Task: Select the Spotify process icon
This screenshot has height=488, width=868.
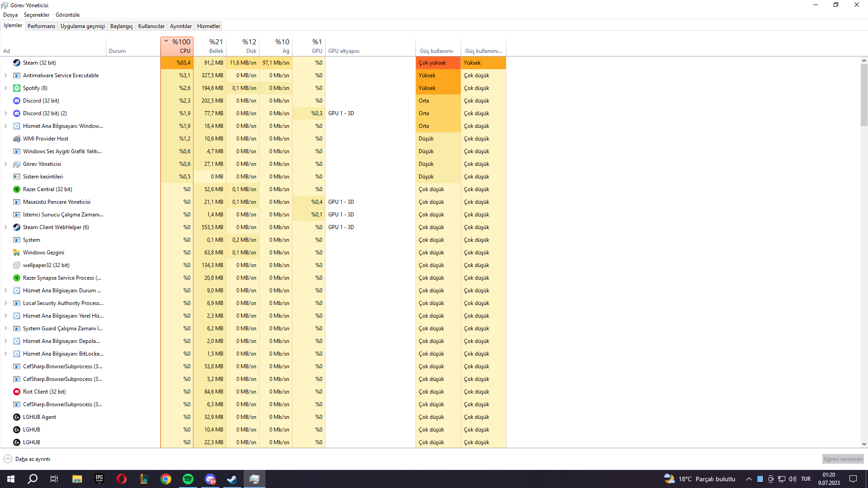Action: (x=17, y=88)
